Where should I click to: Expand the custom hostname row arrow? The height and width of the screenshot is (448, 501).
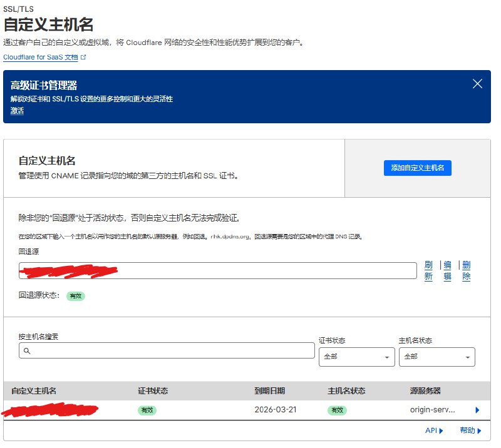pyautogui.click(x=477, y=410)
